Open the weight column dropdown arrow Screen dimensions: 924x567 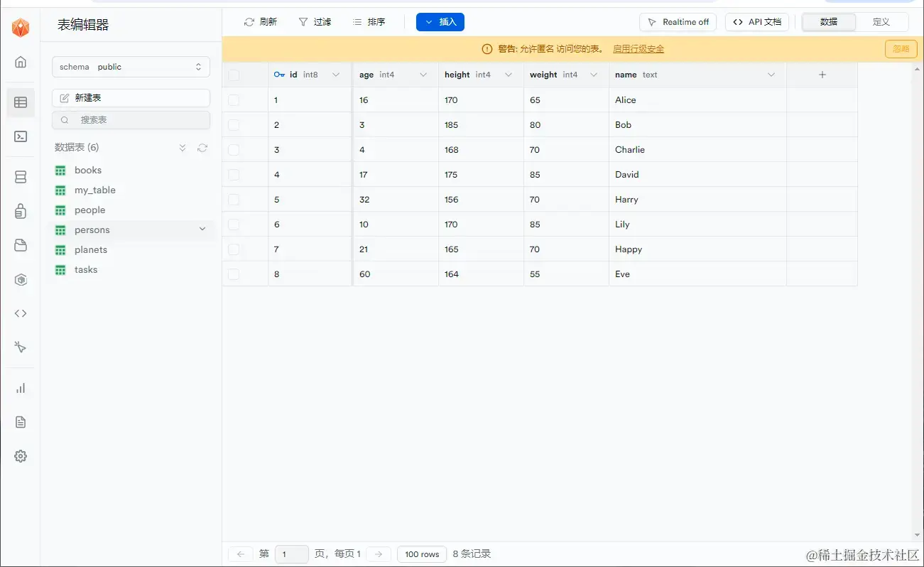point(594,75)
